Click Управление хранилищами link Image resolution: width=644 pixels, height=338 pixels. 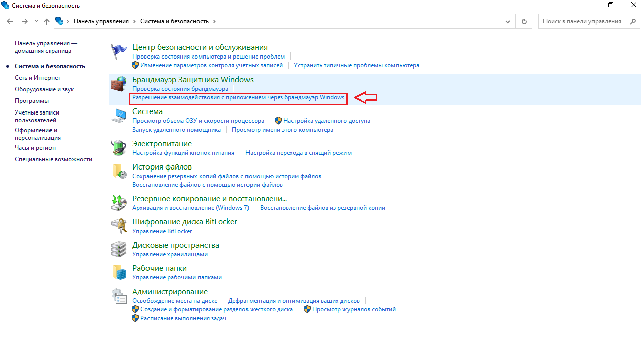(170, 254)
